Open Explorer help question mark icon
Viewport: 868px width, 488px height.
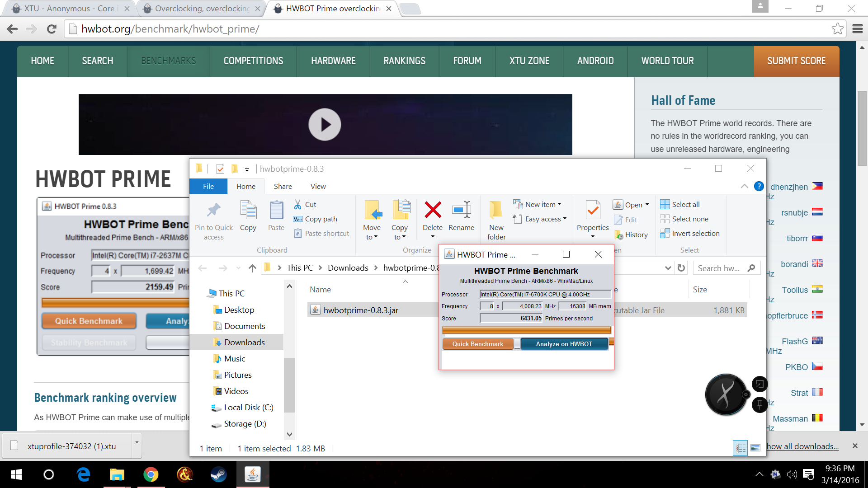[759, 186]
